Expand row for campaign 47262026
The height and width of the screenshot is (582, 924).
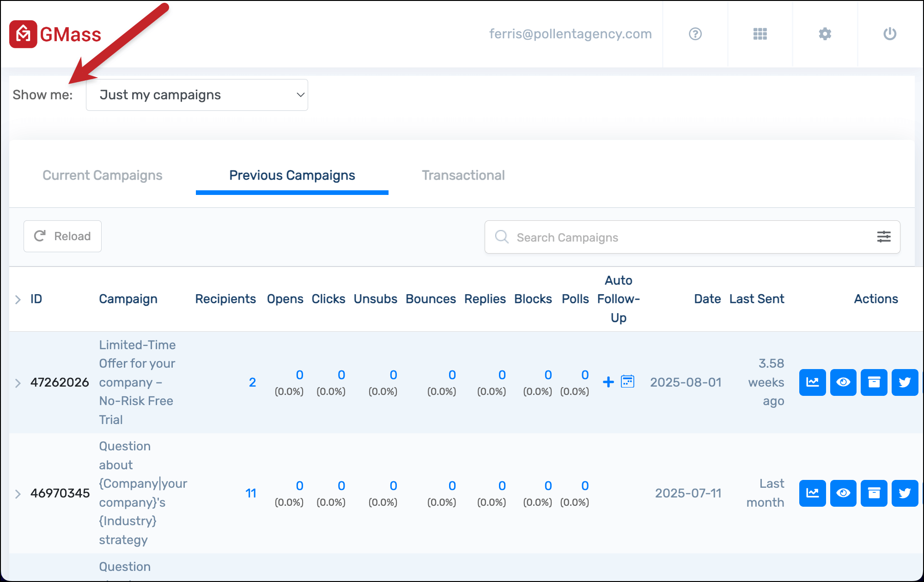[x=18, y=383]
